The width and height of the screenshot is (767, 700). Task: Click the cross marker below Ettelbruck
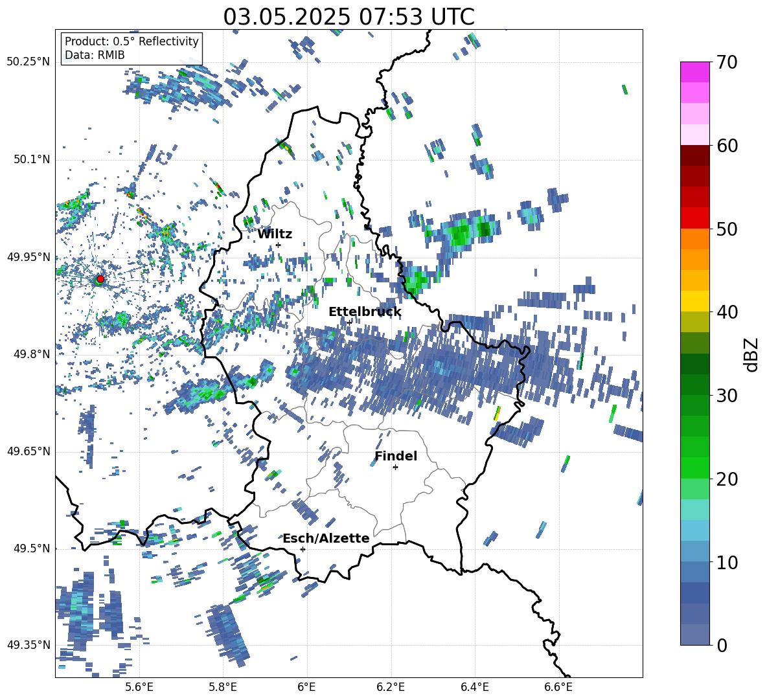point(349,322)
